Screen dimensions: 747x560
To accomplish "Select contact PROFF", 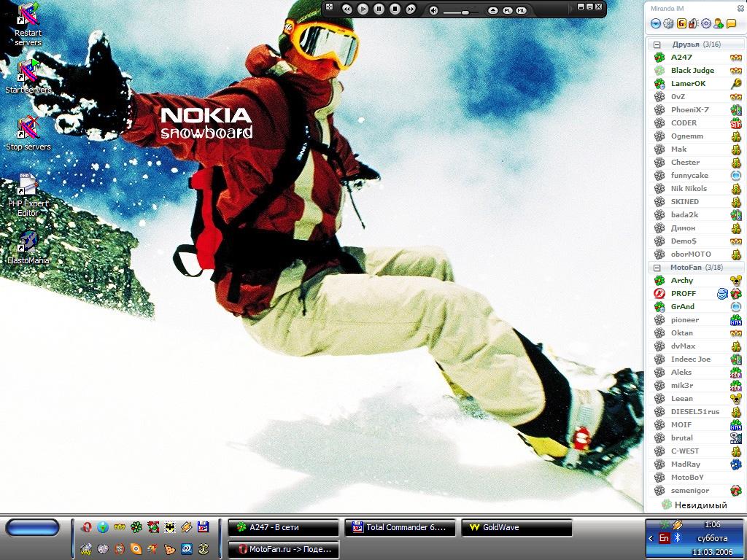I will tap(695, 293).
